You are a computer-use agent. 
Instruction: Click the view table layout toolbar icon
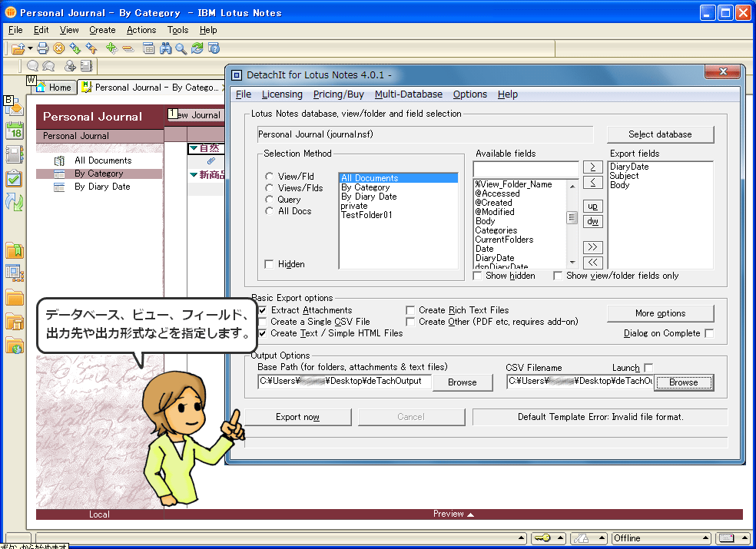pos(148,48)
